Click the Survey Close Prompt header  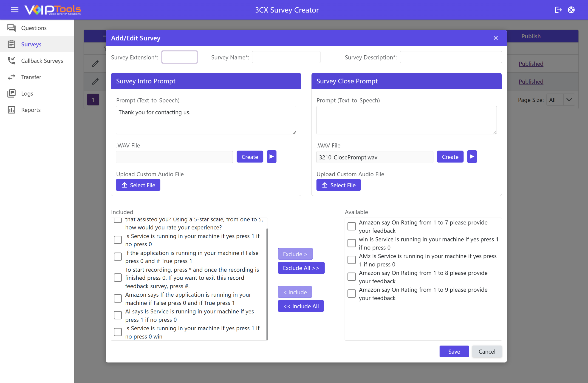point(406,81)
